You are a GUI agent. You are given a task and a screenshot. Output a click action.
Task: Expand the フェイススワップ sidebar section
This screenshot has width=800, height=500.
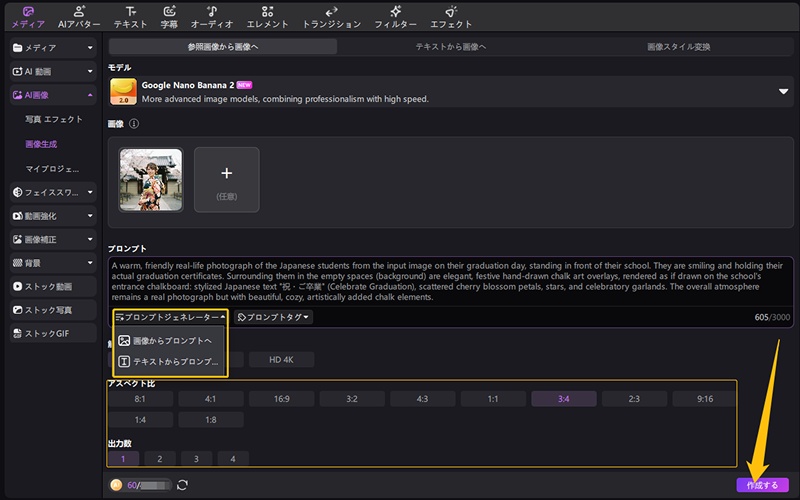[52, 191]
